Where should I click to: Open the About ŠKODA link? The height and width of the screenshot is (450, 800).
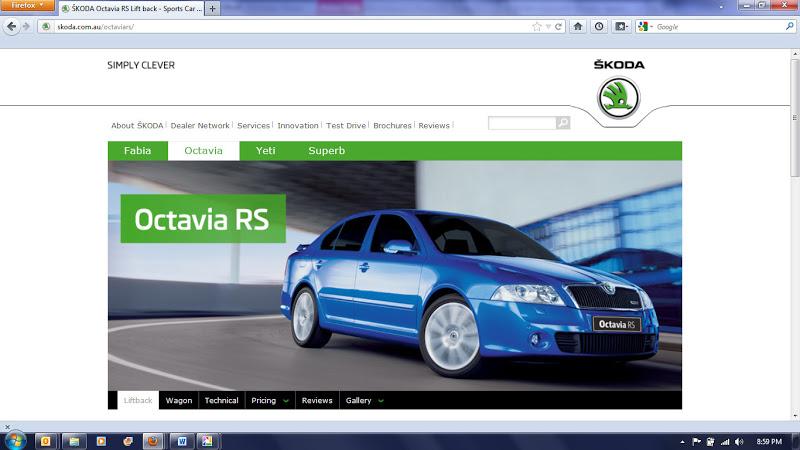(137, 126)
